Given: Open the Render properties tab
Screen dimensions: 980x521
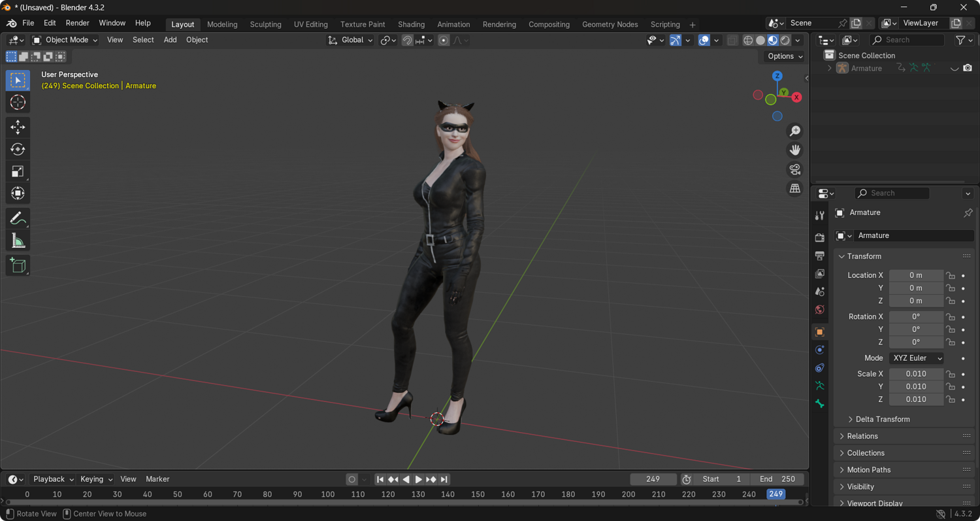Looking at the screenshot, I should tap(820, 237).
